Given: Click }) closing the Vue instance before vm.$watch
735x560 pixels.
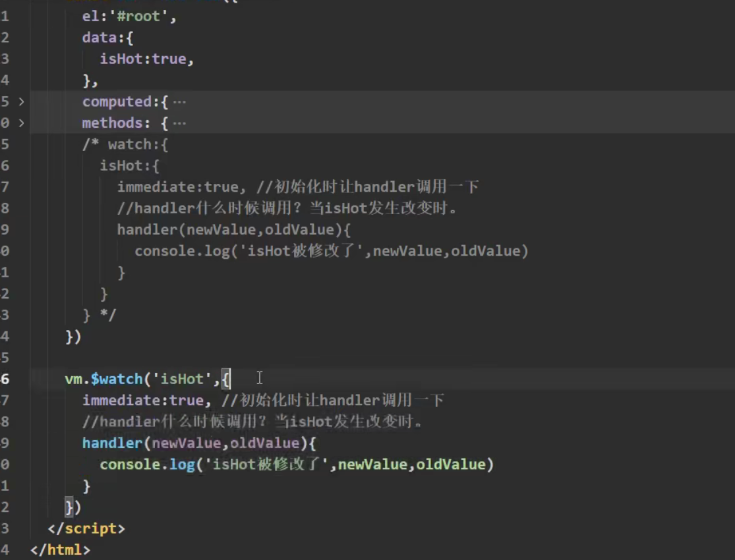Looking at the screenshot, I should pos(73,337).
